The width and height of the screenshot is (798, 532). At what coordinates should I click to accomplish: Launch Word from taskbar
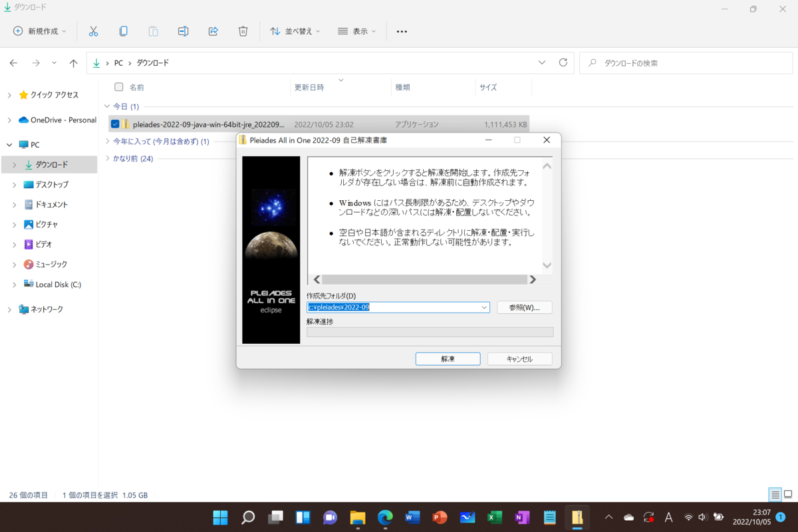click(x=412, y=517)
